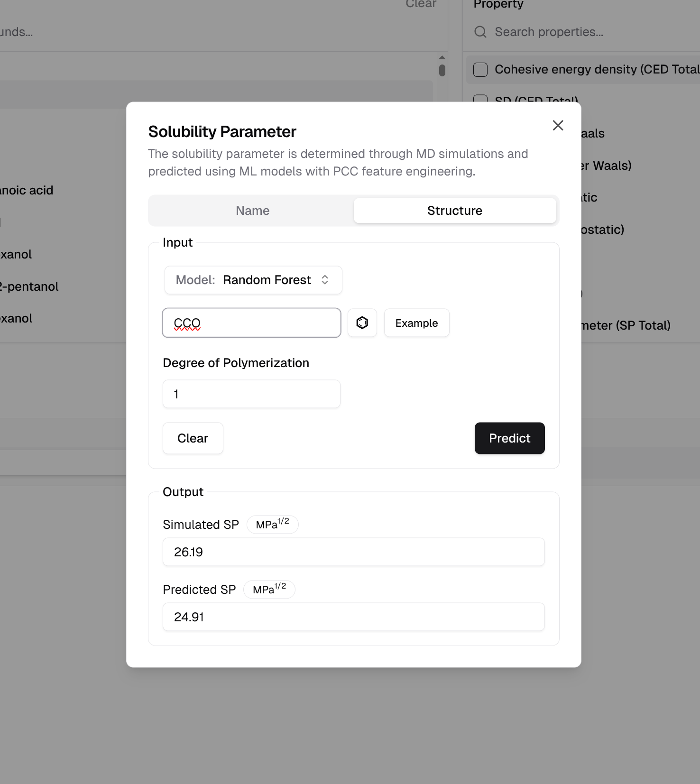Image resolution: width=700 pixels, height=784 pixels.
Task: Click the up-down chevrons on Model selector
Action: (325, 280)
